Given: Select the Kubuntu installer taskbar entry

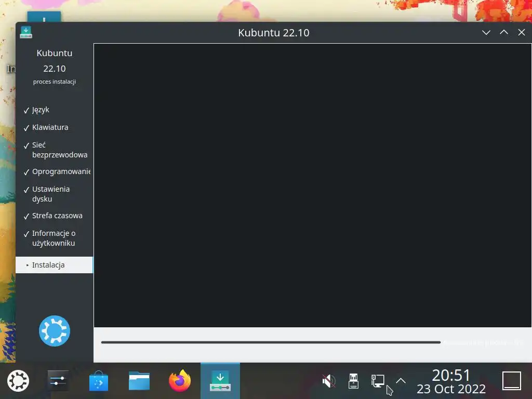Looking at the screenshot, I should point(220,381).
